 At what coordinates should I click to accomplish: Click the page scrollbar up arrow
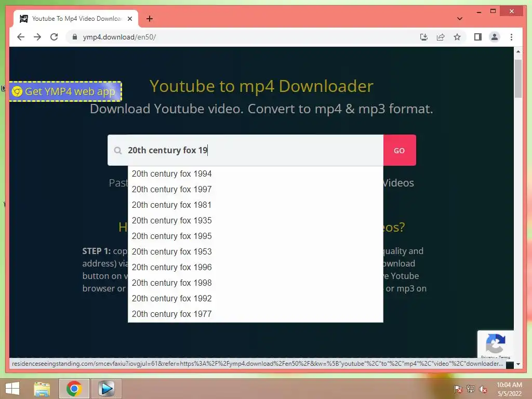518,51
